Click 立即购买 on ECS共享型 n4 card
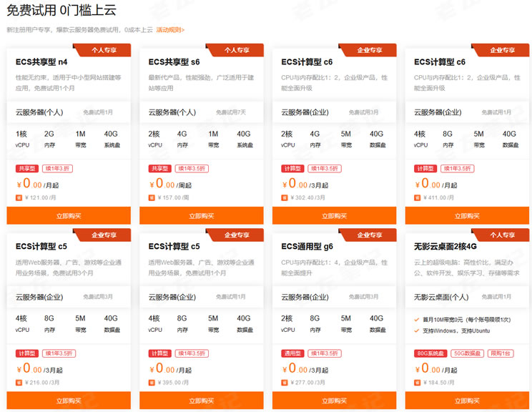 point(69,216)
